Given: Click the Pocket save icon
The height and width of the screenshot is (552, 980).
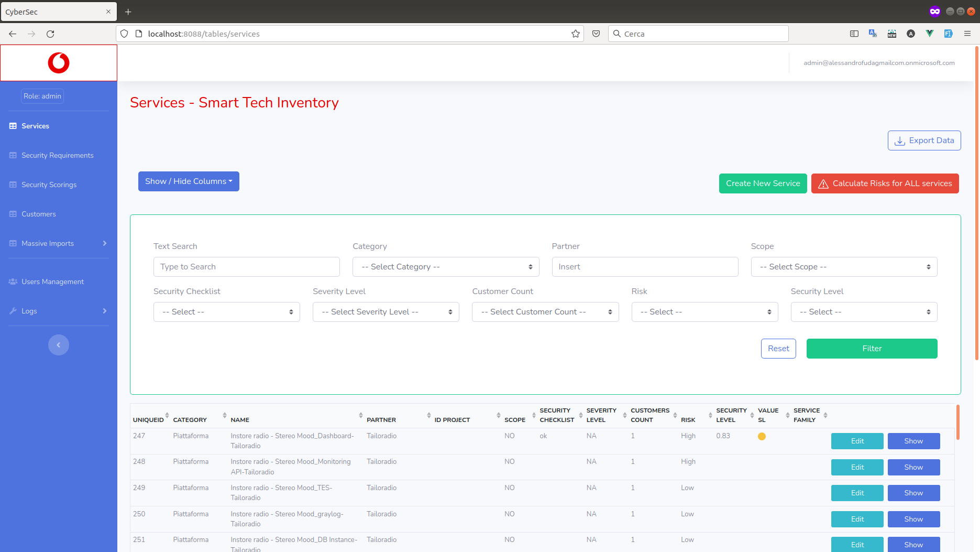Looking at the screenshot, I should (x=596, y=34).
